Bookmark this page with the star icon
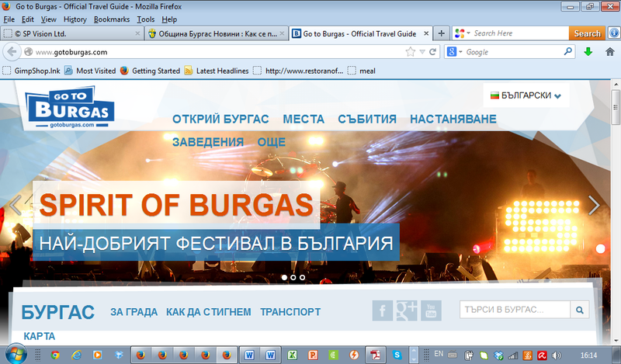This screenshot has height=364, width=621. click(411, 52)
